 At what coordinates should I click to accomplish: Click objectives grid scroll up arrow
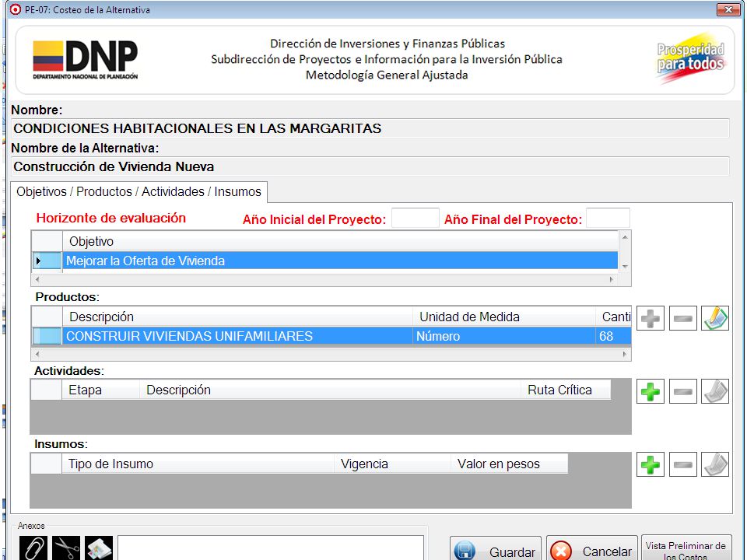(625, 237)
